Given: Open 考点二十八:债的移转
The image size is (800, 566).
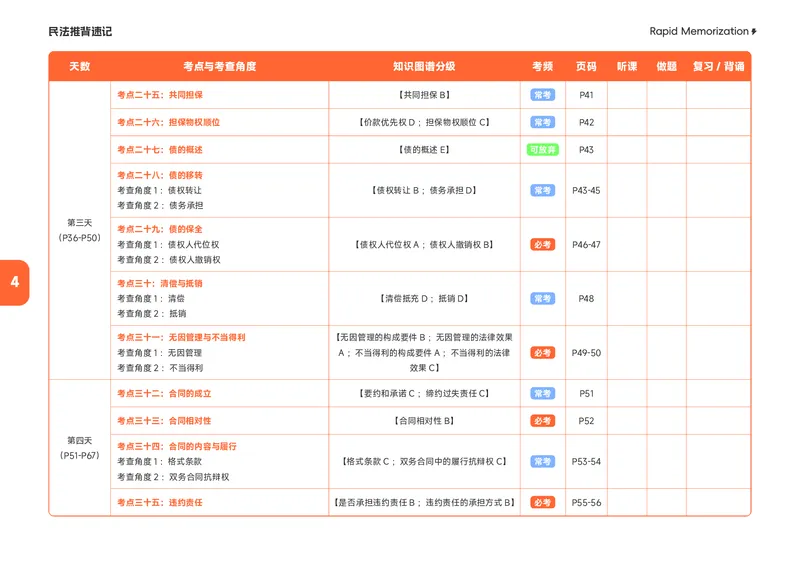Looking at the screenshot, I should pos(160,175).
